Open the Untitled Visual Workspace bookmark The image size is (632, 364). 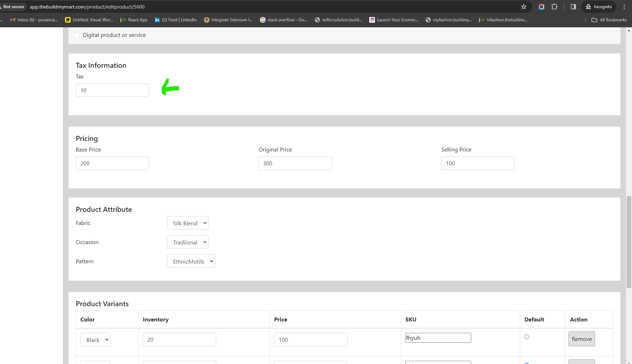pyautogui.click(x=89, y=20)
